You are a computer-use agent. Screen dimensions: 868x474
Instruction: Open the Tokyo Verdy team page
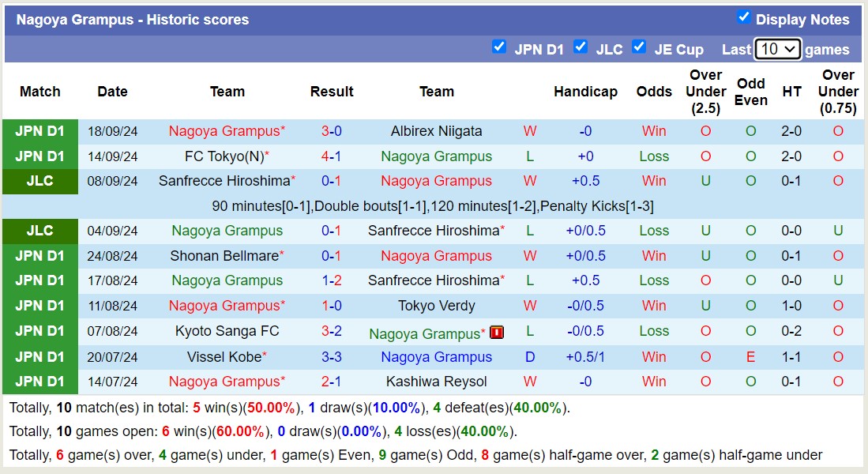coord(436,306)
